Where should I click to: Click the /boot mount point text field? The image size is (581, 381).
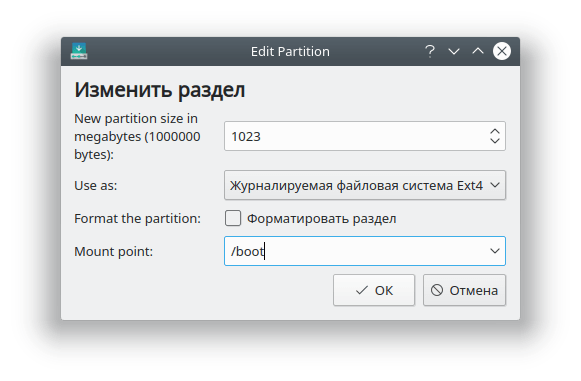[355, 251]
